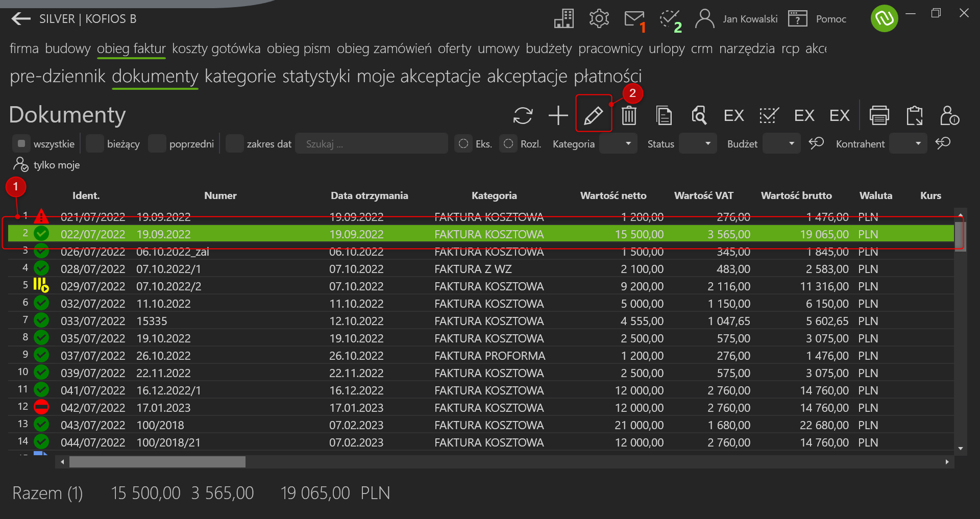
Task: Select the Eks. radio option
Action: [463, 143]
